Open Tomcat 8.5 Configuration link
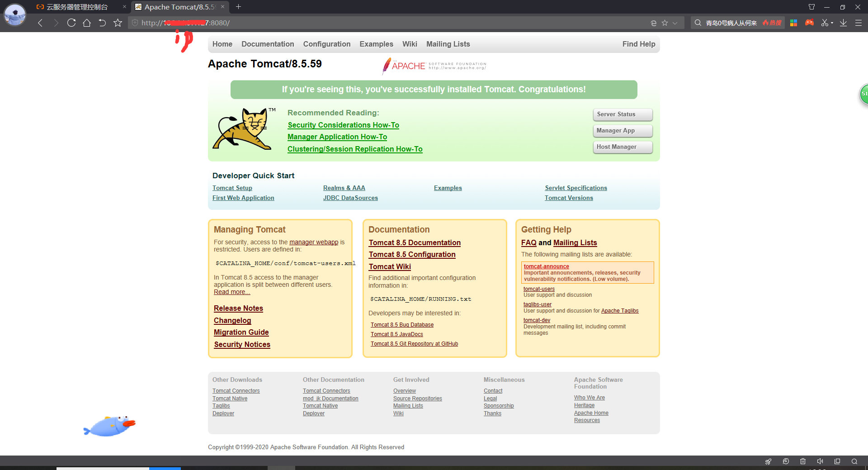The height and width of the screenshot is (470, 868). click(x=412, y=255)
